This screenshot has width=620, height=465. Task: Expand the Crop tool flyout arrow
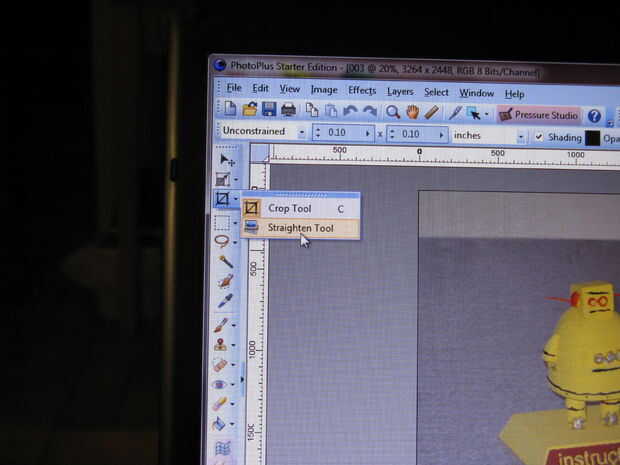click(236, 198)
